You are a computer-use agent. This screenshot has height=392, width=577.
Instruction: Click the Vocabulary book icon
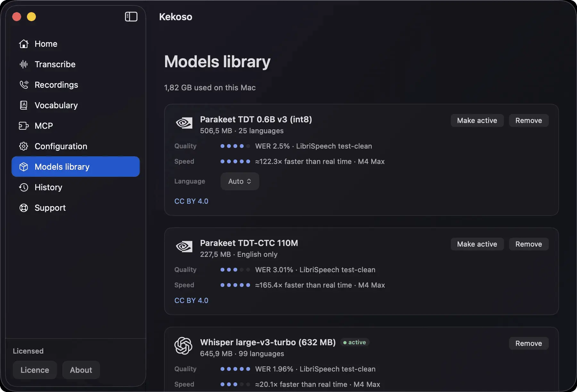pos(24,105)
